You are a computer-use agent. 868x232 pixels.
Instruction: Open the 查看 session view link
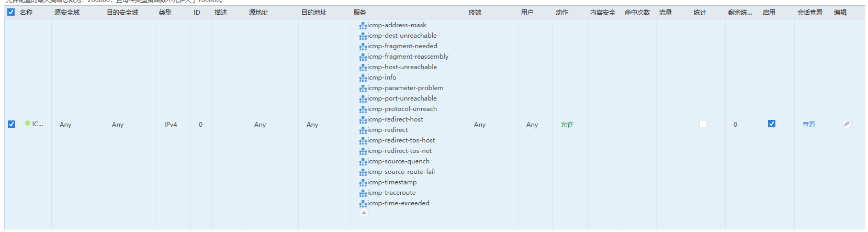(809, 125)
